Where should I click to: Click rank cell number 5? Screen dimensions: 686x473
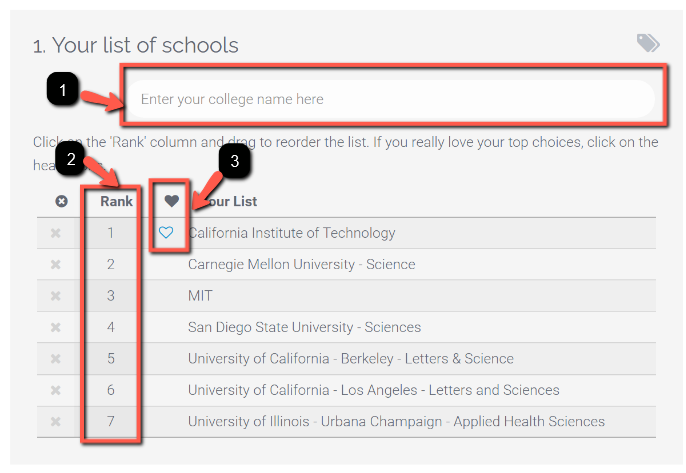pyautogui.click(x=111, y=359)
